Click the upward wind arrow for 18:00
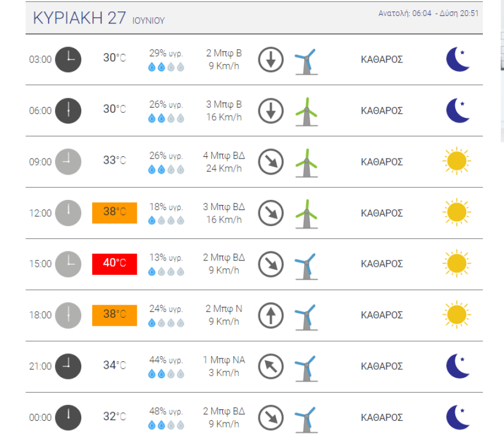 tap(270, 315)
